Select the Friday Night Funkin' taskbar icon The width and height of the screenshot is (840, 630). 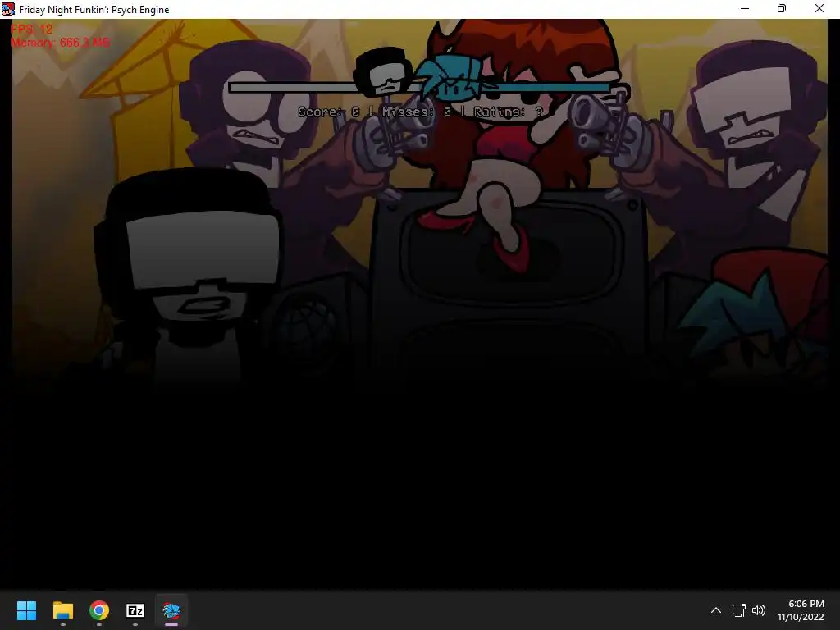(x=171, y=610)
